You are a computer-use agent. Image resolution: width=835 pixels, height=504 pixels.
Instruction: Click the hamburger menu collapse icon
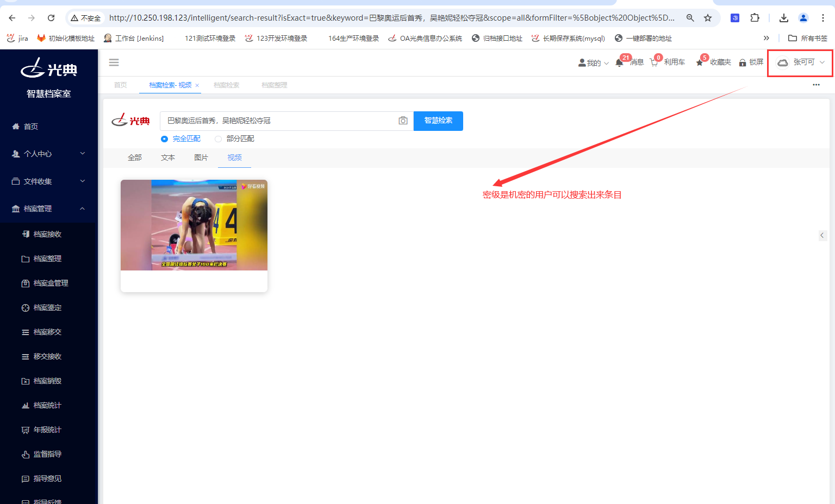pyautogui.click(x=114, y=62)
